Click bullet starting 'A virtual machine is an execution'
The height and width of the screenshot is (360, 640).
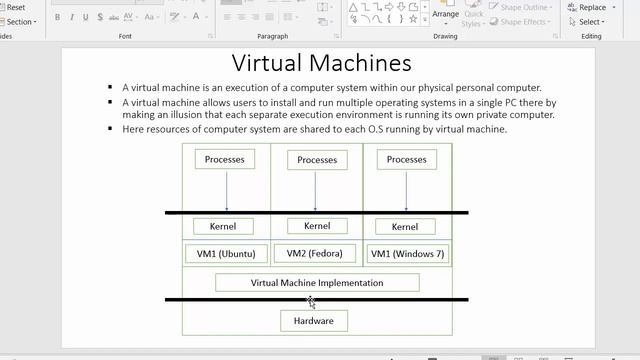332,88
